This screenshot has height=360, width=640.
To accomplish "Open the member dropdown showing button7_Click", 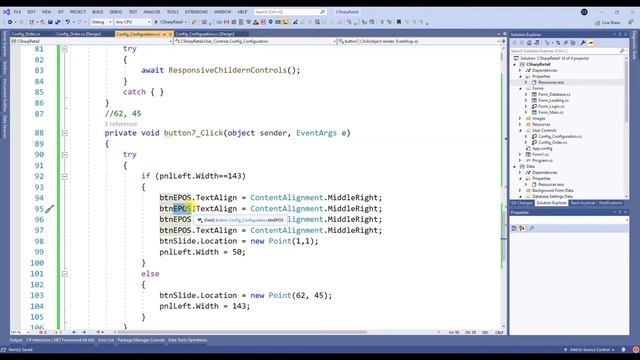I will (x=420, y=41).
